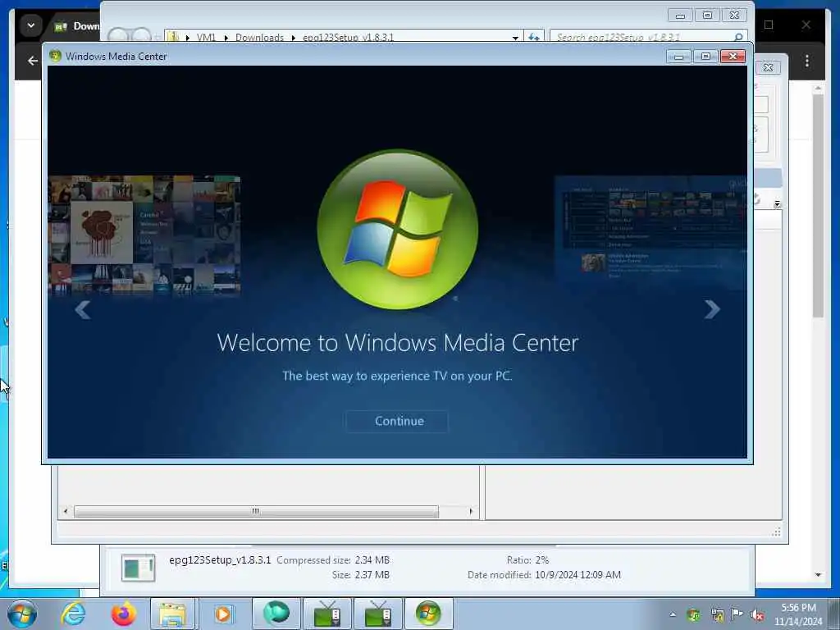Image resolution: width=840 pixels, height=630 pixels.
Task: Click the horizontal scrollbar right arrow
Action: coord(471,511)
